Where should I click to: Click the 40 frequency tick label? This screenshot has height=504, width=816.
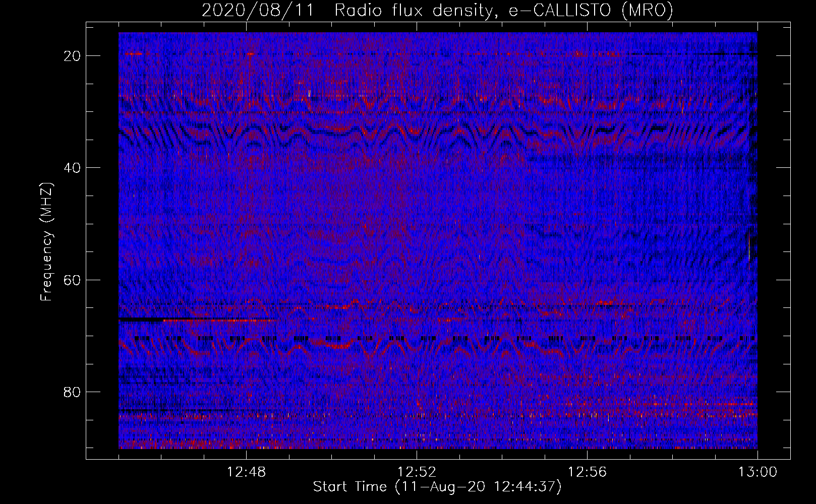pos(73,167)
